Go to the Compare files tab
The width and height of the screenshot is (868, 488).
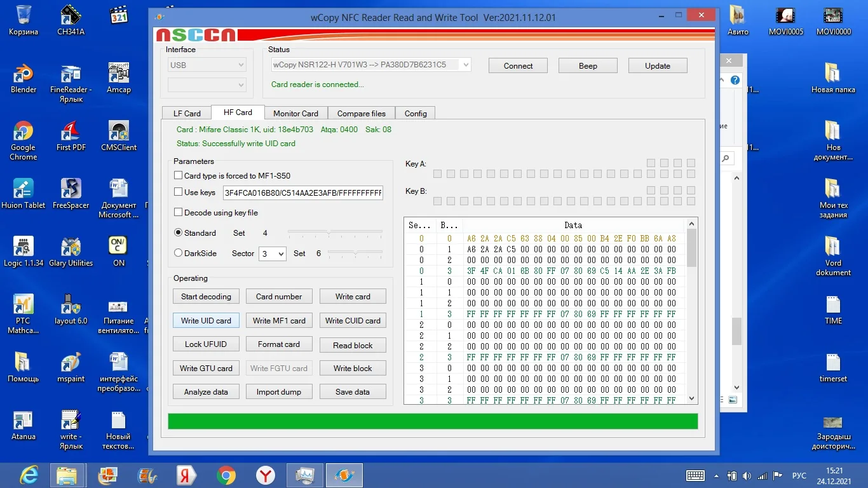362,113
